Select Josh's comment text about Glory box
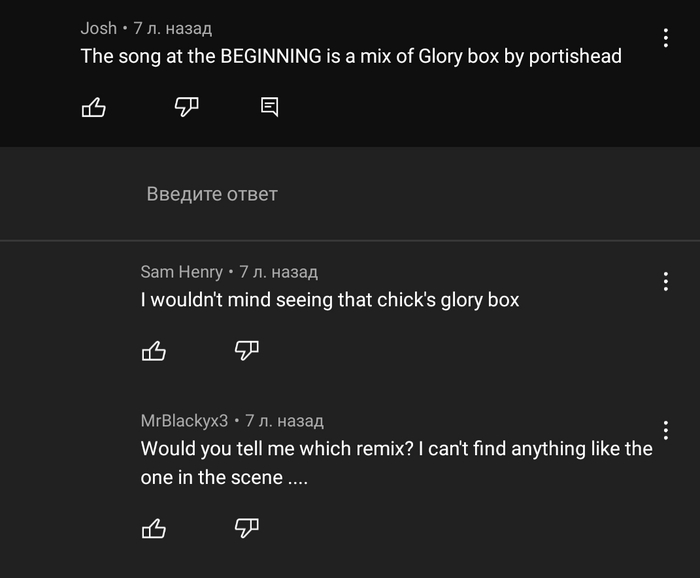The image size is (700, 578). click(x=350, y=56)
